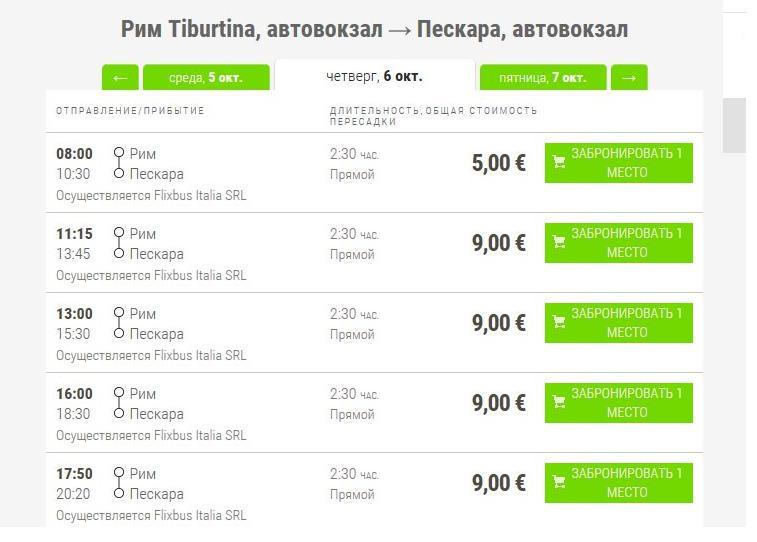Select the четверг, 6 окт. tab

(x=374, y=76)
